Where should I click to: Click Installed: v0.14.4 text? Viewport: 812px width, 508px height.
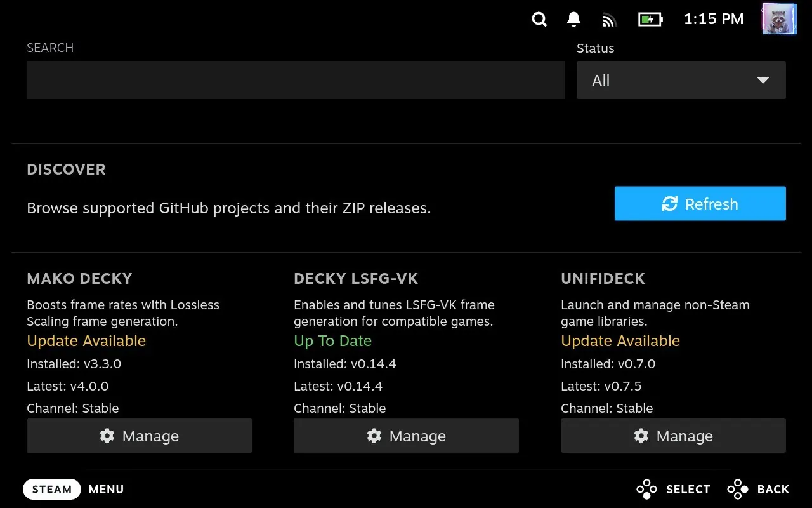pyautogui.click(x=344, y=364)
